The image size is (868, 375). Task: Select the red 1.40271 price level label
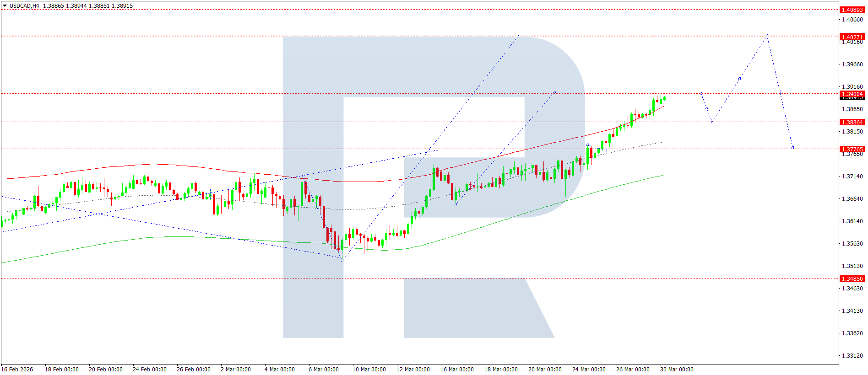[x=852, y=37]
